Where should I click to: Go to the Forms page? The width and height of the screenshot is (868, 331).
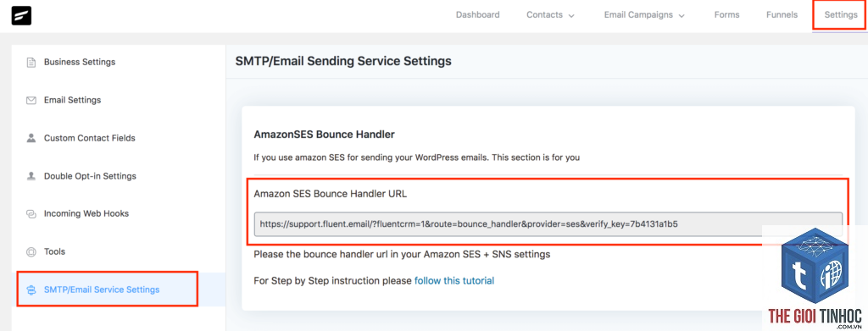(x=726, y=15)
